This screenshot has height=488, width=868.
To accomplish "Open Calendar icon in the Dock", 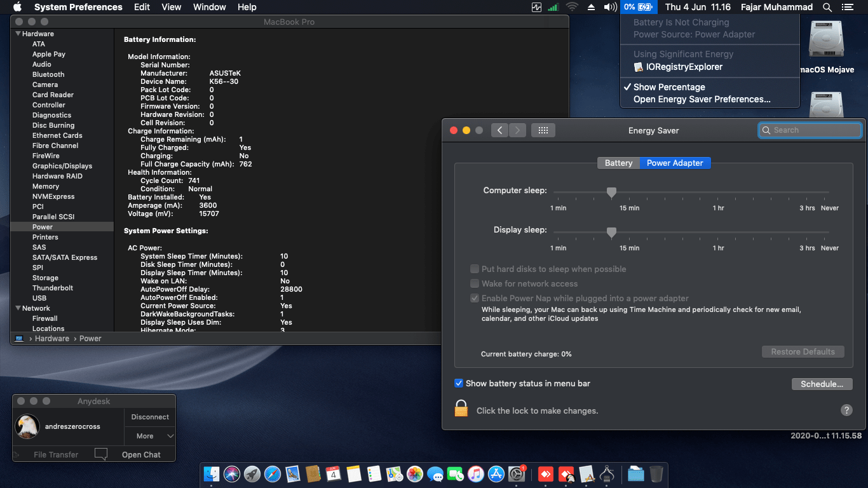I will (334, 474).
